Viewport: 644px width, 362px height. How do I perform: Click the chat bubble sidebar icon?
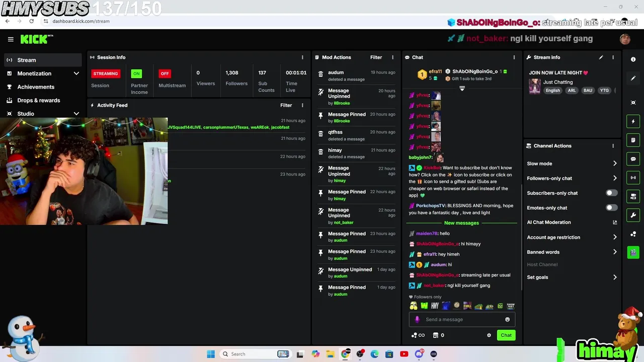coord(633,159)
